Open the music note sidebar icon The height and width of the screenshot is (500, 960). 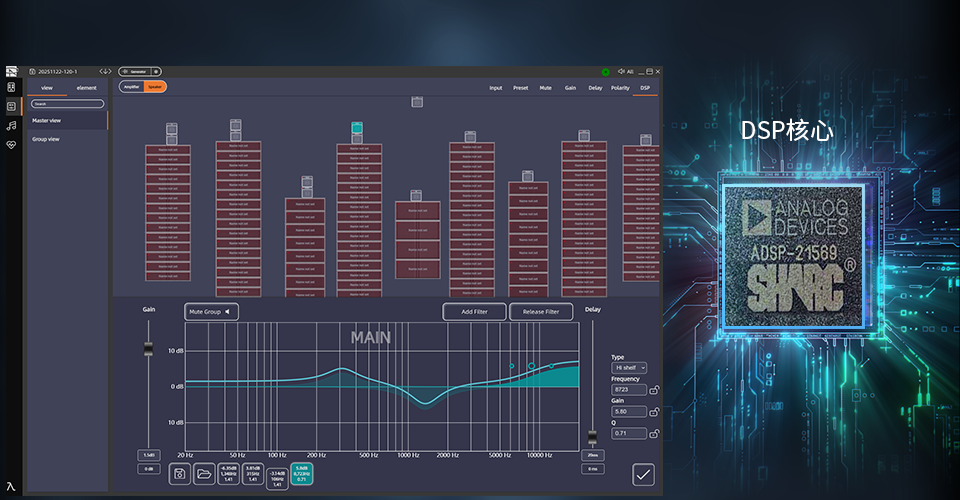pyautogui.click(x=12, y=125)
